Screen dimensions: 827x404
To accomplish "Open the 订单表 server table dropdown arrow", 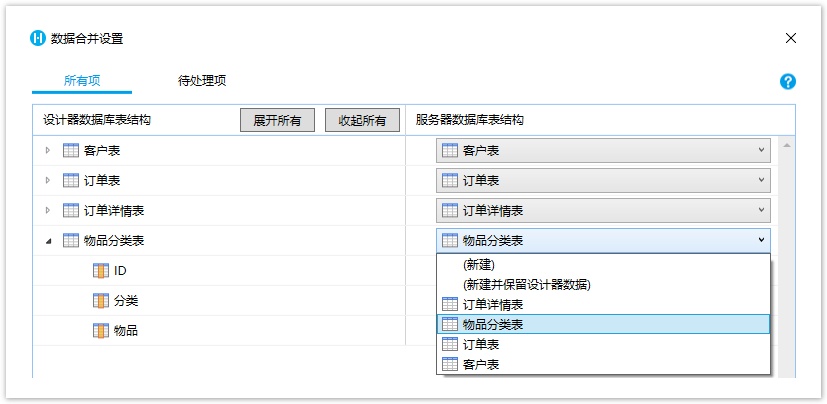I will point(761,180).
